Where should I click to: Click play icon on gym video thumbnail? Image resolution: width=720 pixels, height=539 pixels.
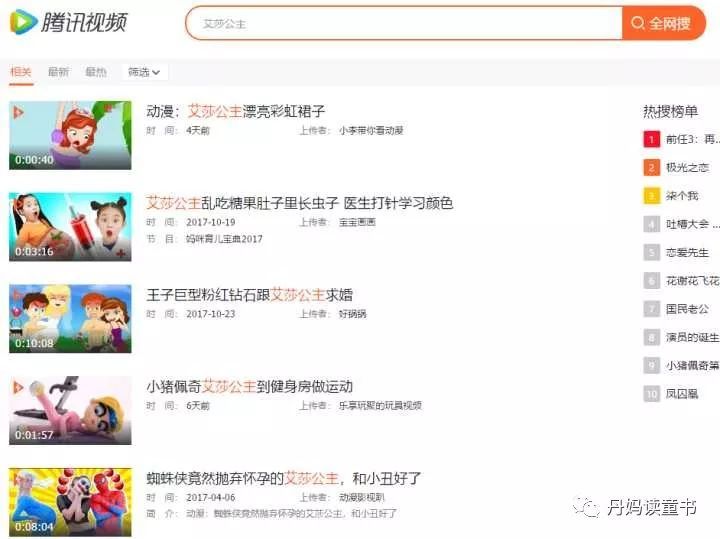[18, 387]
